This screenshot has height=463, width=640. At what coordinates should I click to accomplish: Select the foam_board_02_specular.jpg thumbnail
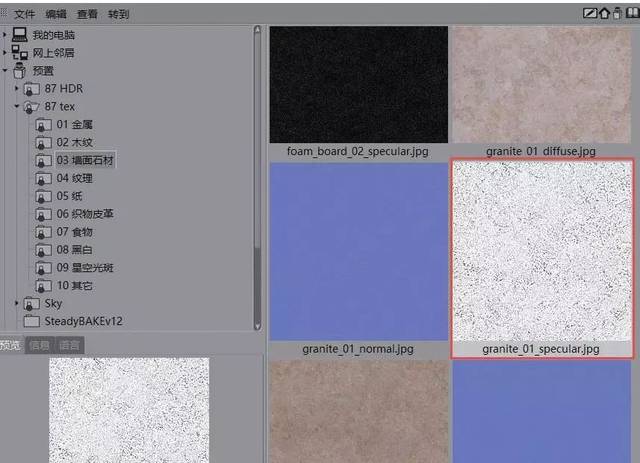358,91
